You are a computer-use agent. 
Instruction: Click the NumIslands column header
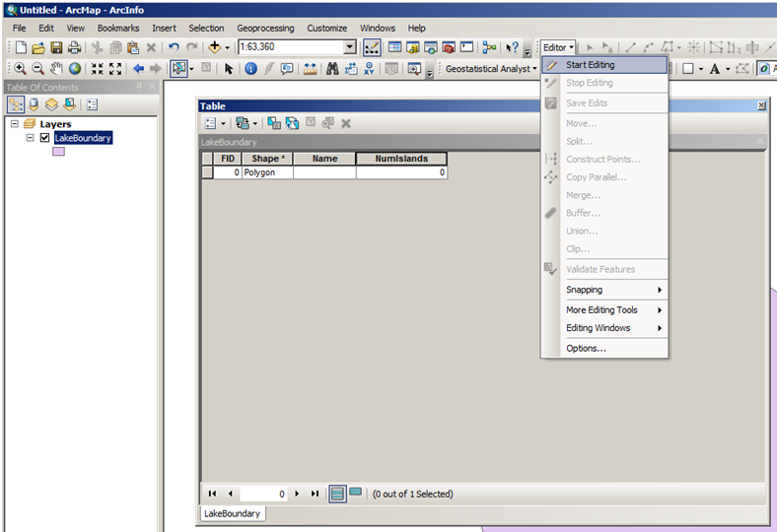point(401,159)
